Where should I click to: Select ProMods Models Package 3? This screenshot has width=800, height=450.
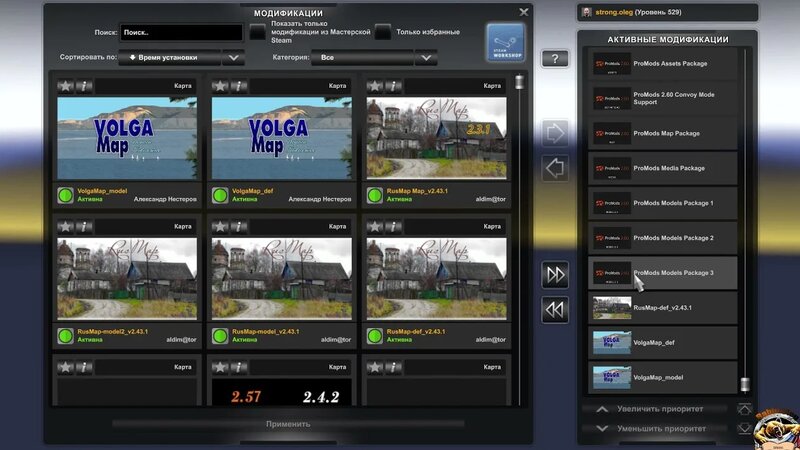coord(663,273)
